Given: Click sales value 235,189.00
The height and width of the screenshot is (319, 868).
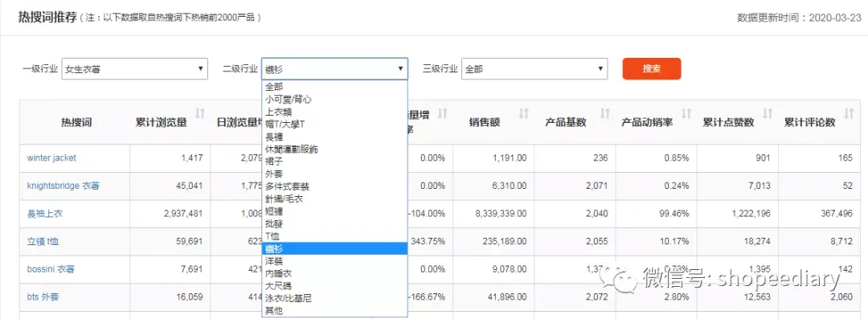Looking at the screenshot, I should [x=505, y=242].
